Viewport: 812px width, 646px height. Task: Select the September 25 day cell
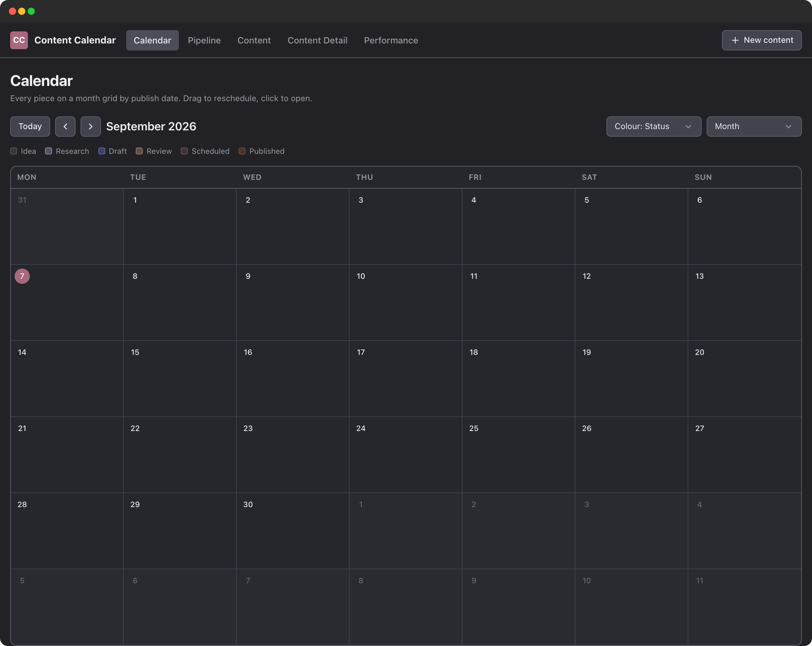click(x=519, y=455)
